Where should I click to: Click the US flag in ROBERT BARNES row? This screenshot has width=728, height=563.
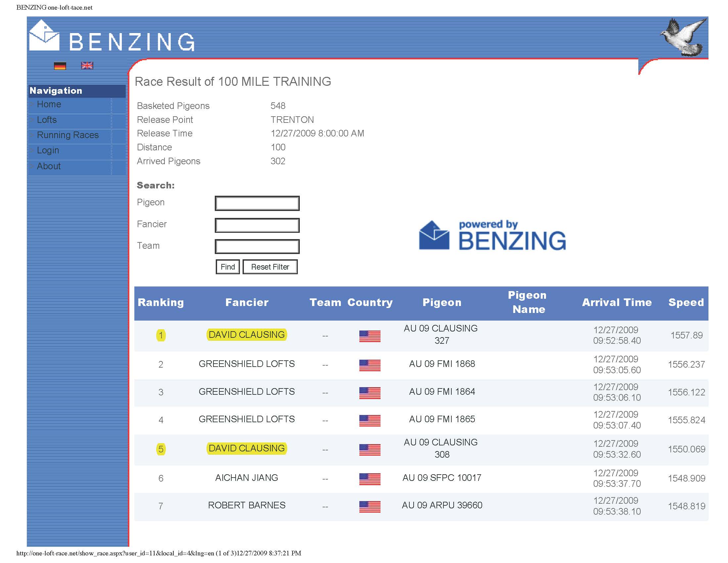click(370, 506)
